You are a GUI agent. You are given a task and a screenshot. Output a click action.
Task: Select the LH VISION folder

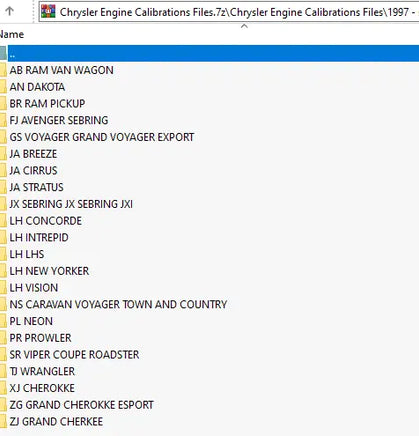(x=34, y=287)
